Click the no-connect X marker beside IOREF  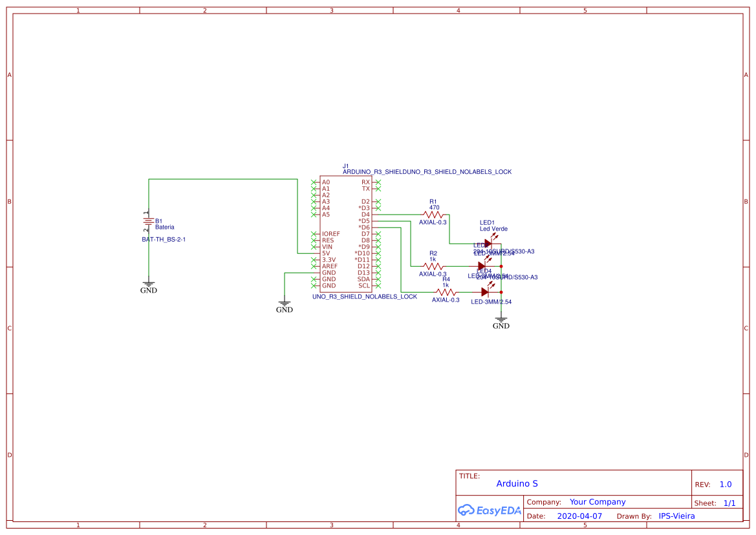314,234
